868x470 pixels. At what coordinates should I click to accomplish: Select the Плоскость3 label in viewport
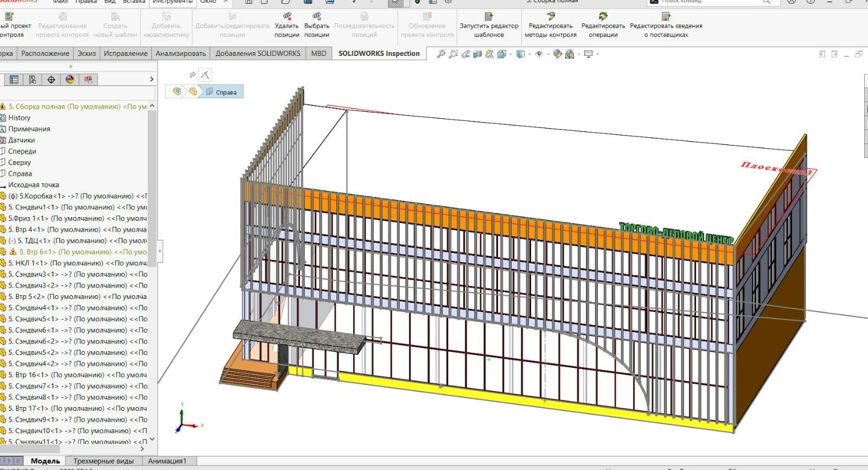pyautogui.click(x=776, y=169)
